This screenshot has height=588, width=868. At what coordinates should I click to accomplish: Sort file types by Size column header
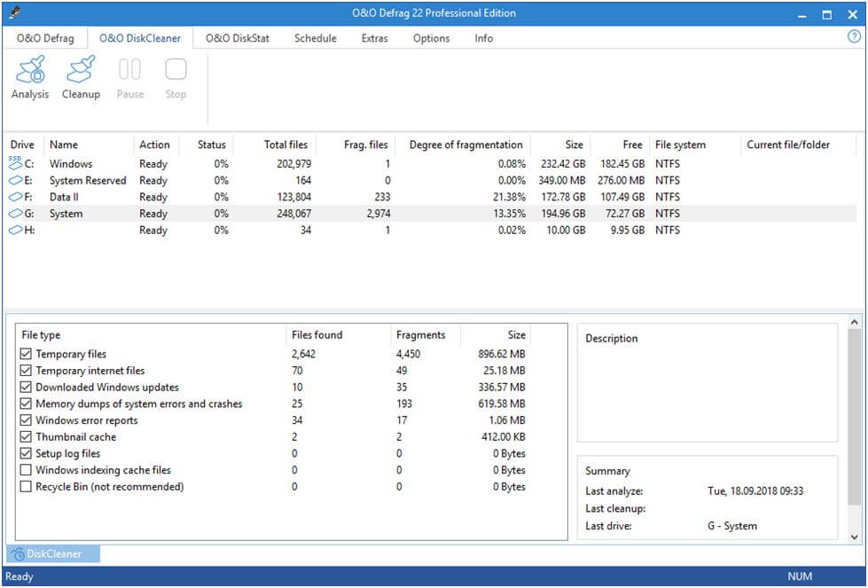(x=516, y=335)
